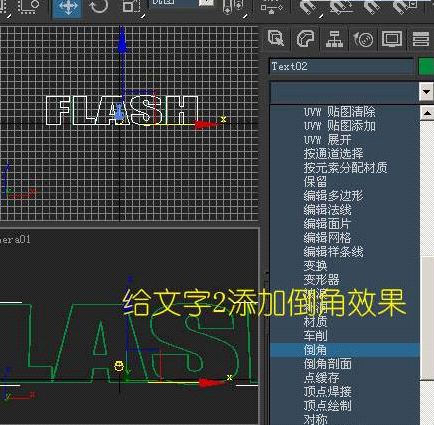This screenshot has height=425, width=434.
Task: Toggle the Spinner Snap magnet
Action: (405, 7)
